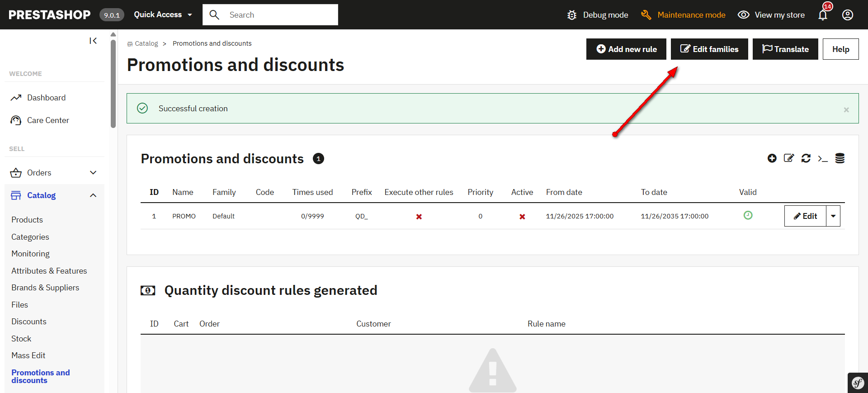Collapse the sidebar menu icon

pos(93,41)
